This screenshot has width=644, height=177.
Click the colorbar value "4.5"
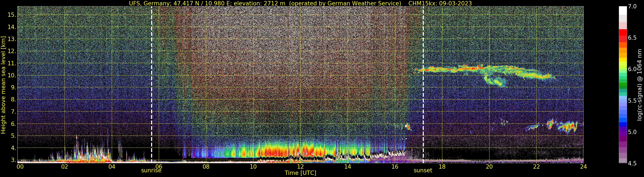coord(632,163)
